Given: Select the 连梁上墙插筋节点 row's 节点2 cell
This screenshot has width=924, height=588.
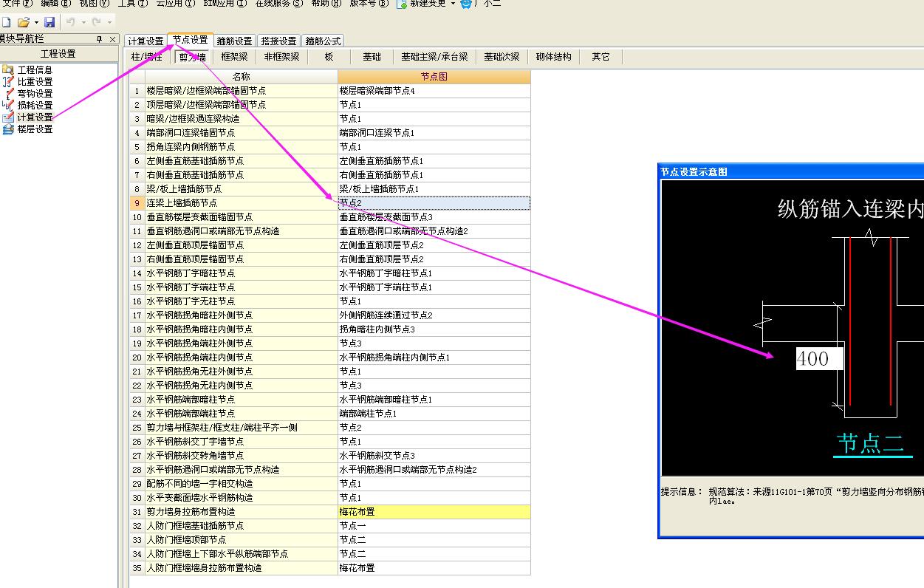Looking at the screenshot, I should [434, 203].
